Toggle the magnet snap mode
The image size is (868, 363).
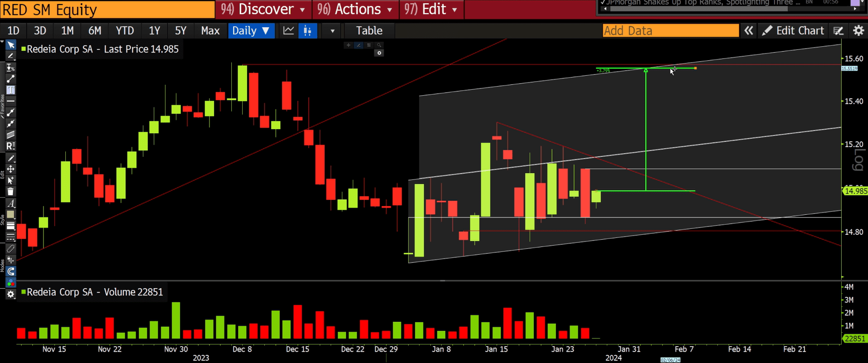point(10,271)
